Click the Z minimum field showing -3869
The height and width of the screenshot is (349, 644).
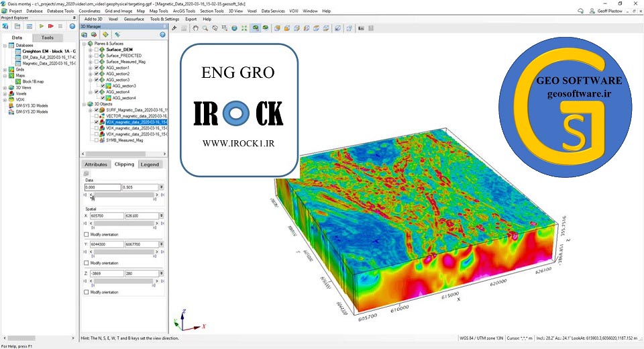pyautogui.click(x=107, y=273)
